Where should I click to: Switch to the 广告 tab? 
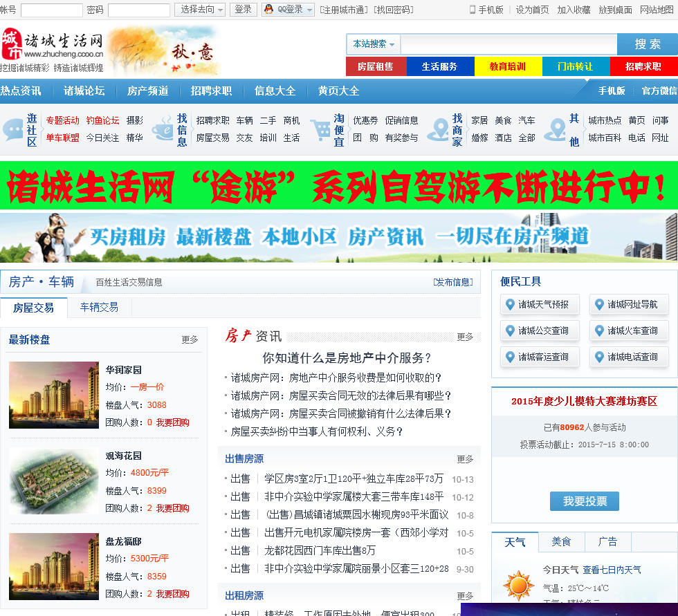607,542
